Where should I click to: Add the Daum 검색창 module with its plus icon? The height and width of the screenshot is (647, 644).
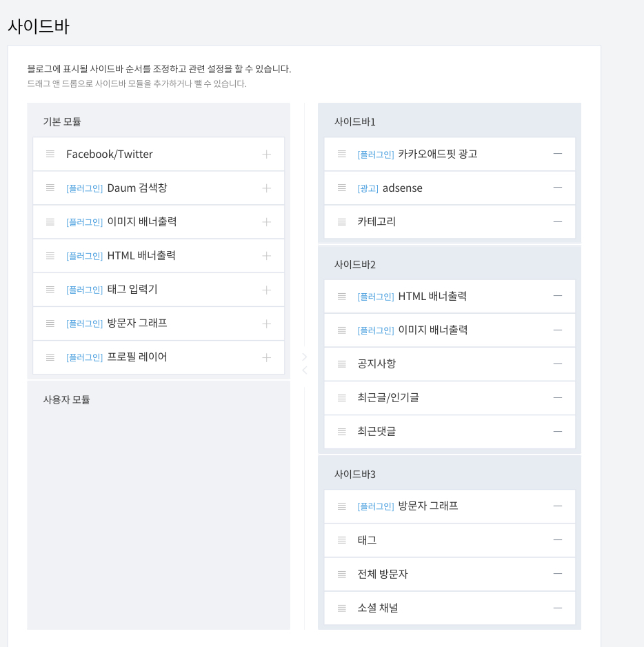pos(267,188)
